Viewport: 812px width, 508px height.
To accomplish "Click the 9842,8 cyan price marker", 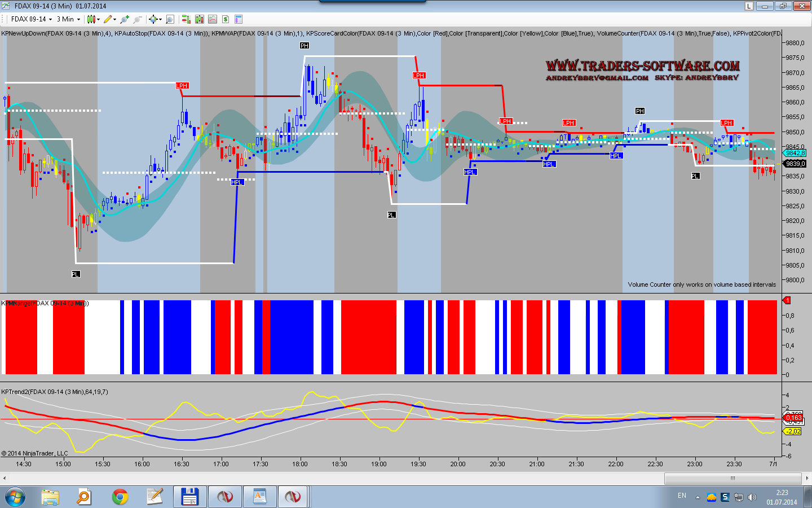I will pos(795,154).
